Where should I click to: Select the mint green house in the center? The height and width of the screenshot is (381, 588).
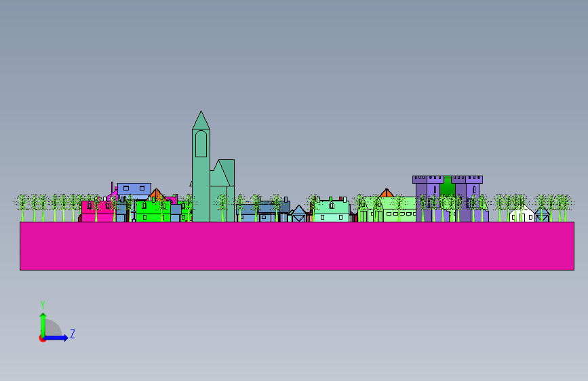coord(332,211)
